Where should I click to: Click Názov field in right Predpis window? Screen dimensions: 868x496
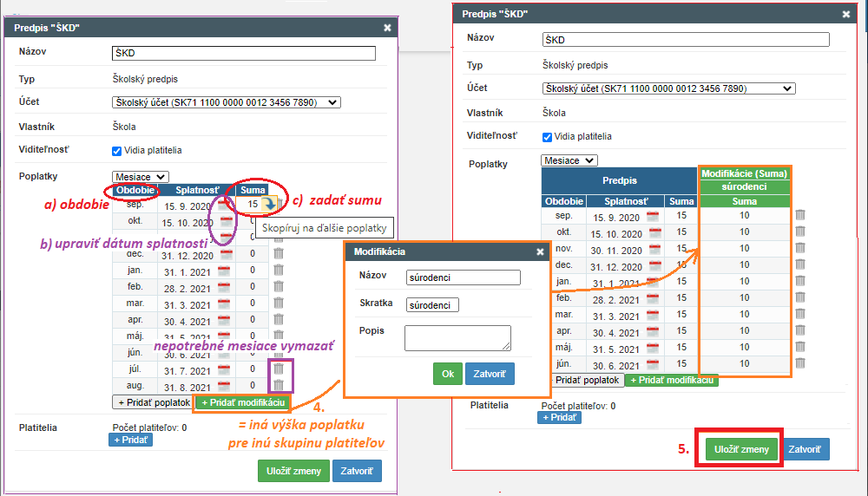686,39
